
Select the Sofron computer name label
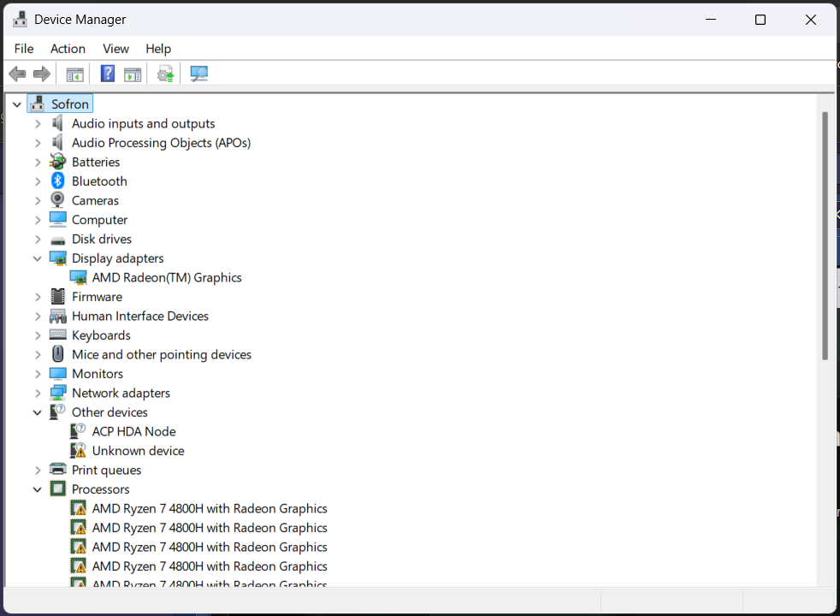click(70, 104)
